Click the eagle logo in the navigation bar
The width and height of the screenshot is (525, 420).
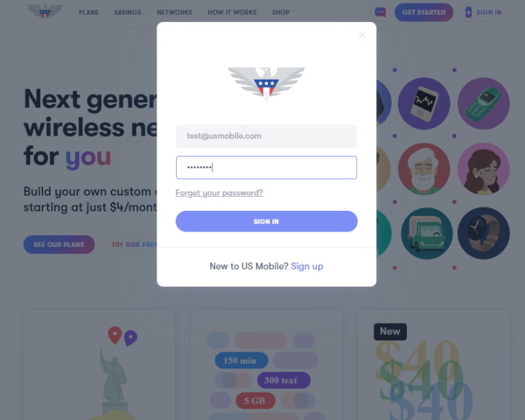[x=45, y=11]
